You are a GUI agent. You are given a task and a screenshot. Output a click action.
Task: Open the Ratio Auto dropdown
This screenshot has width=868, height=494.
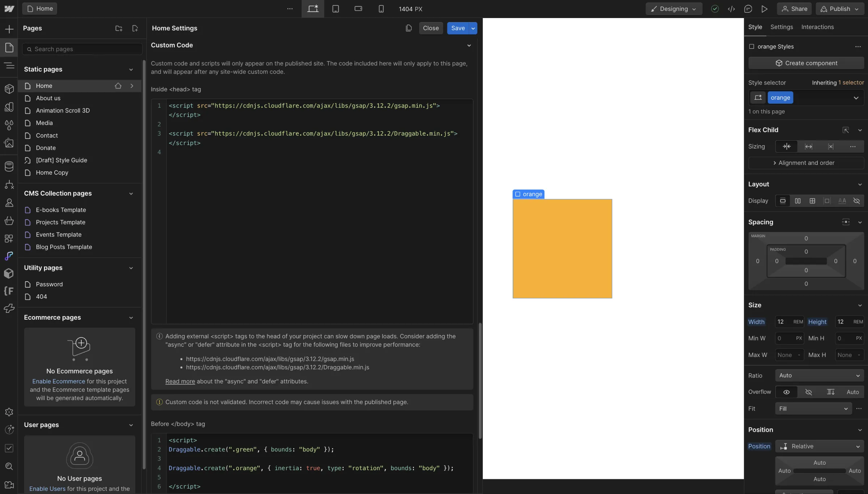click(820, 375)
